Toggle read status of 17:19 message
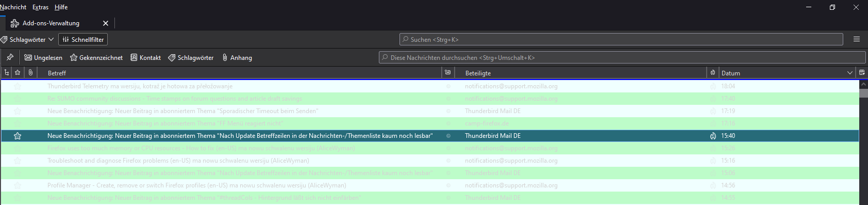The image size is (868, 205). pos(448,111)
